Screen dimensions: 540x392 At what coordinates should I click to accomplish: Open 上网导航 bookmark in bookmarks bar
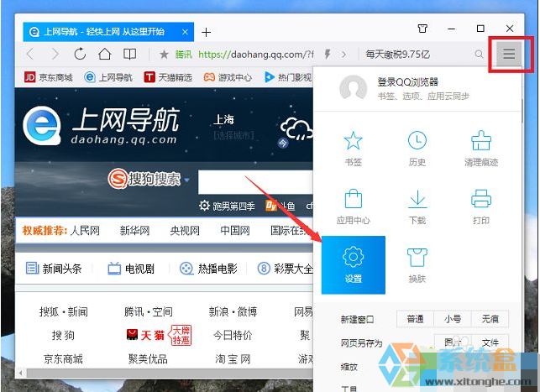(x=108, y=77)
